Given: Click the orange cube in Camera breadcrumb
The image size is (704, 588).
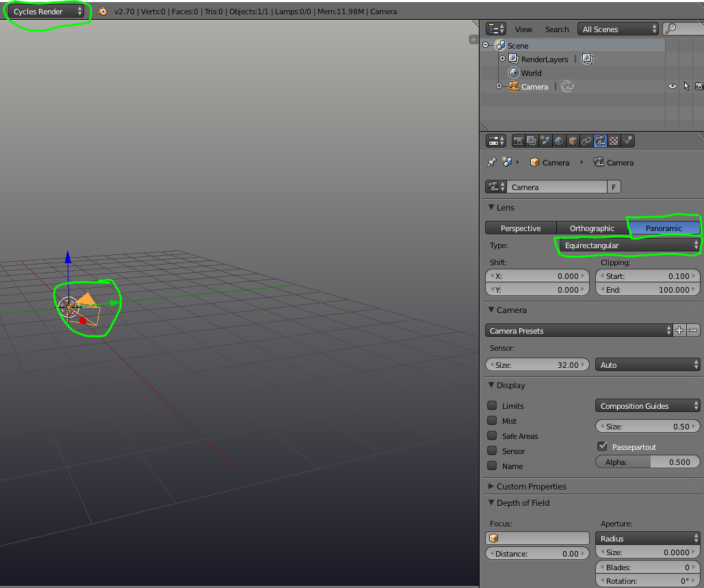Looking at the screenshot, I should (534, 162).
